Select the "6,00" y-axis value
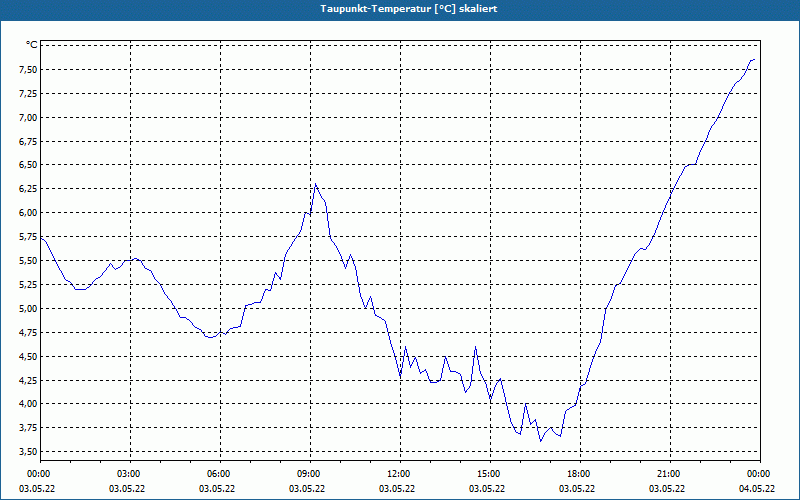 tap(28, 213)
